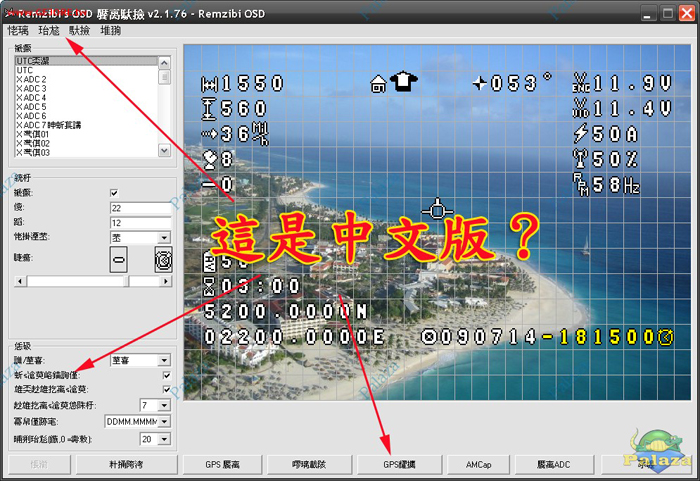Click the button between the two GPS buttons
Screen dimensions: 700x481
click(309, 464)
